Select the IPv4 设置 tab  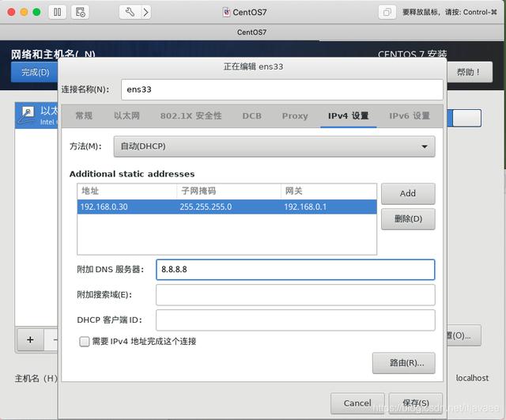[349, 116]
